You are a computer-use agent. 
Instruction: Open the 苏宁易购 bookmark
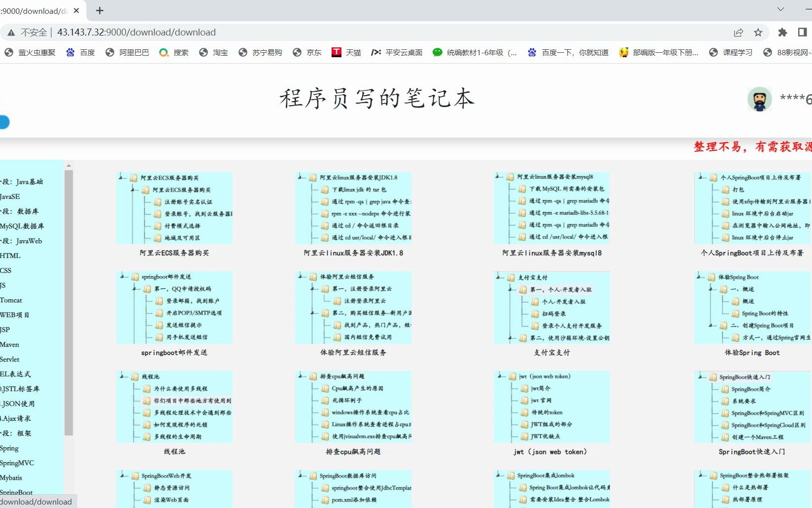pos(260,52)
